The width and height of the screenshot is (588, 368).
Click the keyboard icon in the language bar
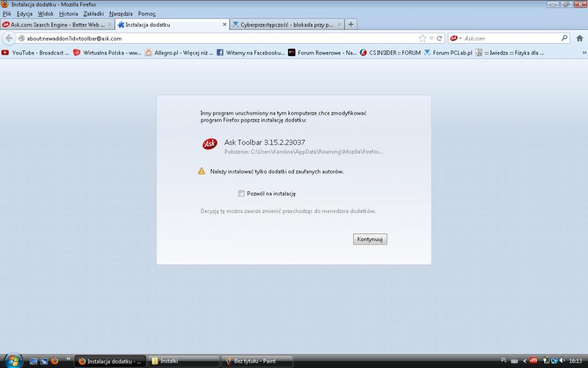[514, 361]
